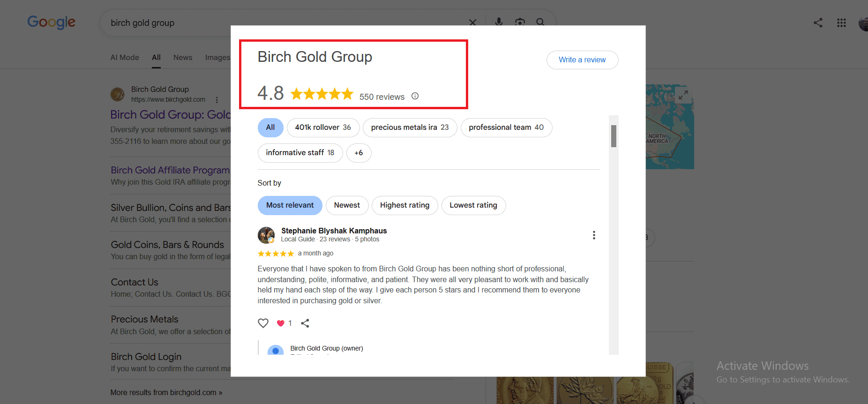Viewport: 868px width, 404px height.
Task: Click the North America map thumbnail
Action: point(670,127)
